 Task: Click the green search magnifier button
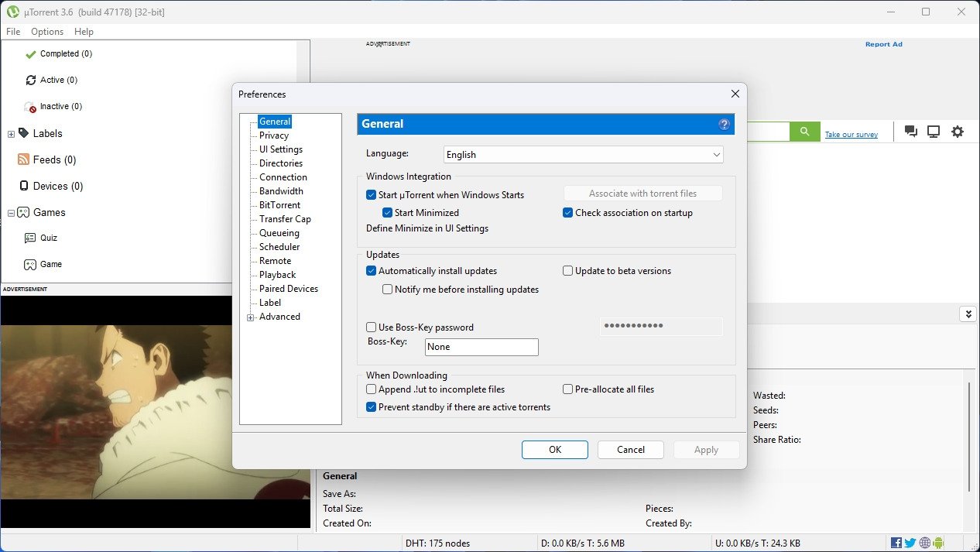804,132
